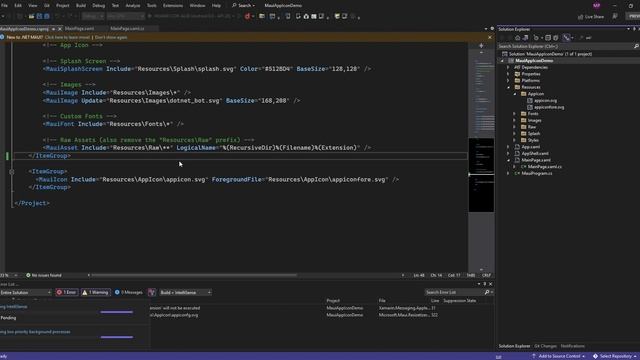640x360 pixels.
Task: Open the Build + IntelliSense dropdown
Action: click(185, 292)
